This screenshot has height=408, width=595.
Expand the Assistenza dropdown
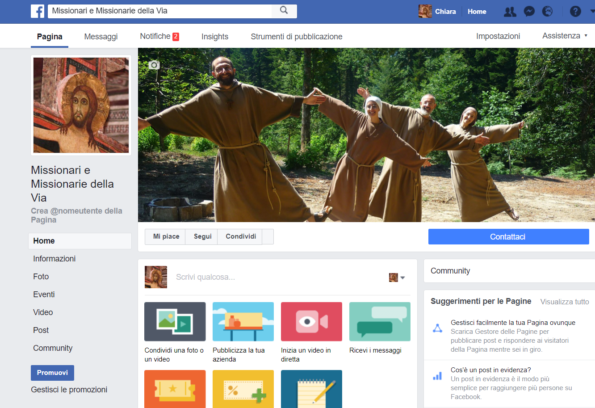[565, 36]
